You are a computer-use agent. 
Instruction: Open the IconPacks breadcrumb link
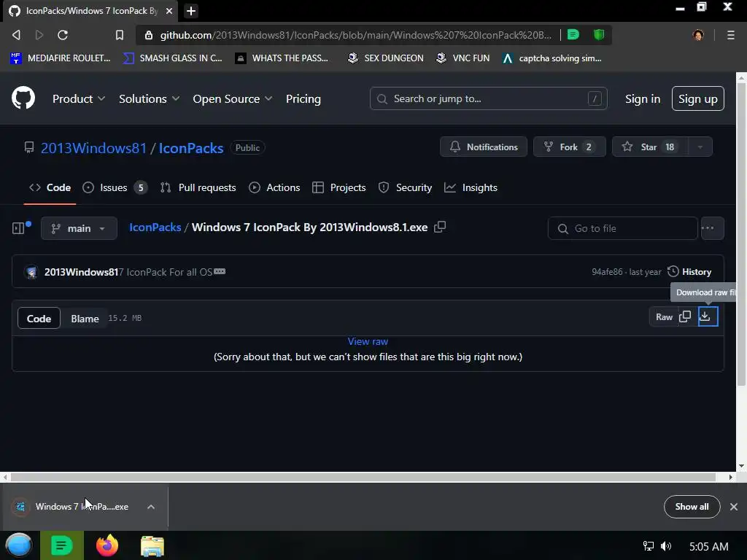tap(155, 227)
